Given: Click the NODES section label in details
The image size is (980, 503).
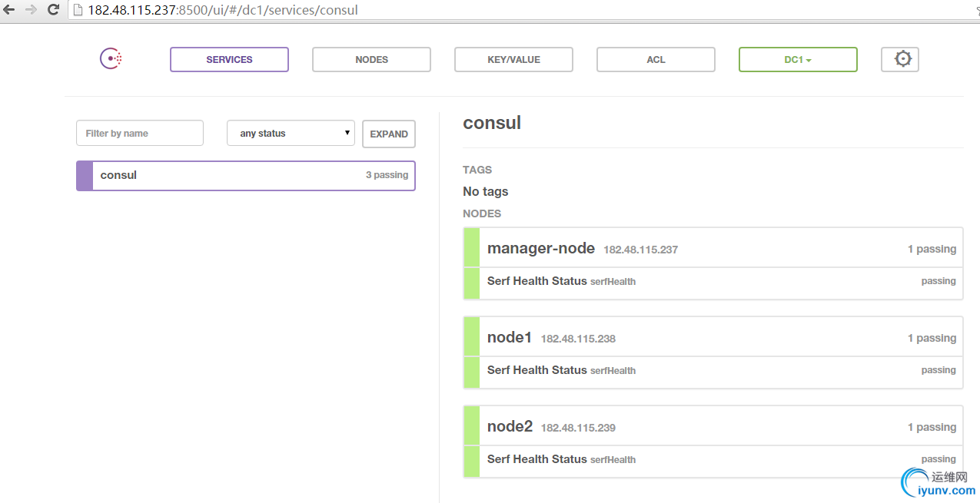Looking at the screenshot, I should [482, 213].
